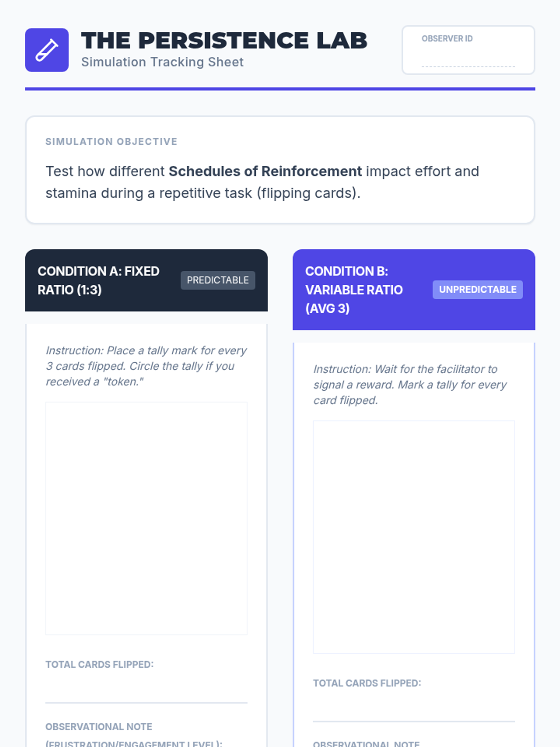This screenshot has height=747, width=560.
Task: Click inside the Condition B tally box
Action: coord(413,537)
